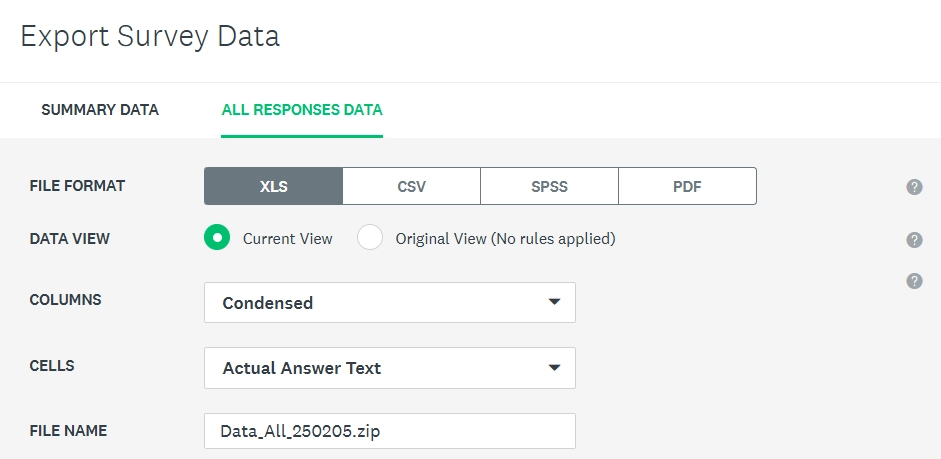
Task: Switch to the Summary Data tab
Action: click(x=100, y=110)
